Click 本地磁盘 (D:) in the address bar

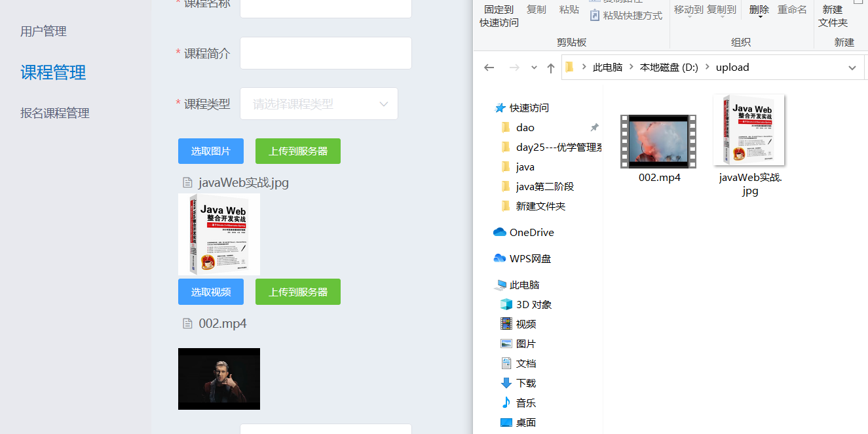(669, 67)
